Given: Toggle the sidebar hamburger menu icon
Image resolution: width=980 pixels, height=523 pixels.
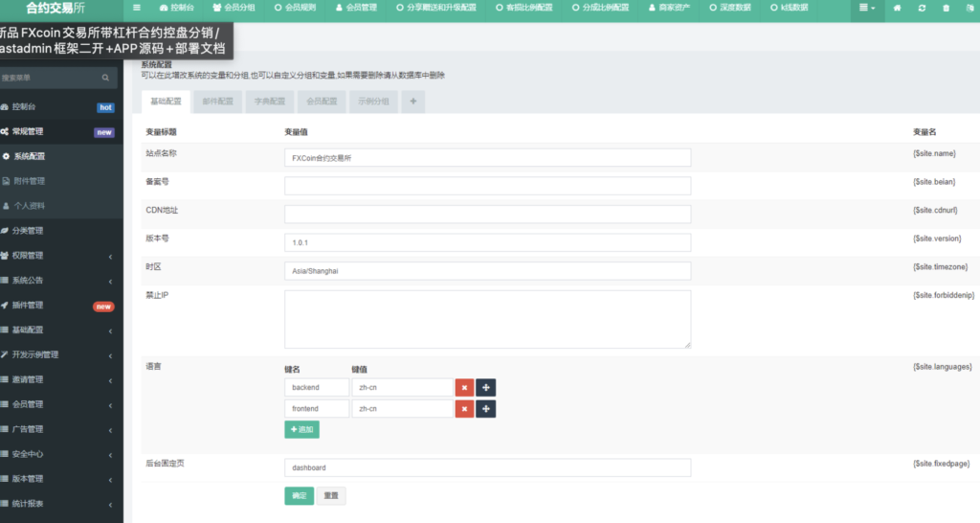Looking at the screenshot, I should click(137, 8).
